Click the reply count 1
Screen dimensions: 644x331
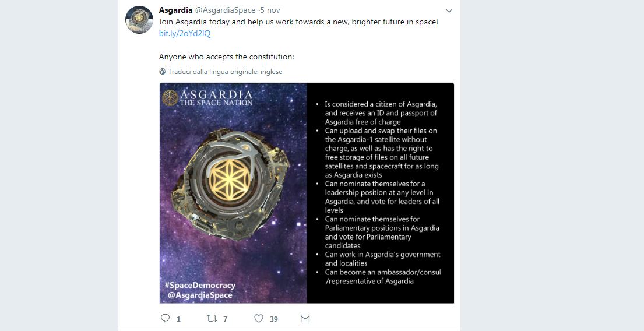(179, 319)
